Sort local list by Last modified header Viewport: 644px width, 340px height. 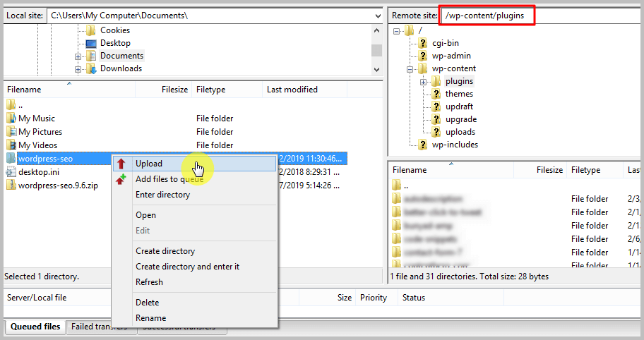305,90
